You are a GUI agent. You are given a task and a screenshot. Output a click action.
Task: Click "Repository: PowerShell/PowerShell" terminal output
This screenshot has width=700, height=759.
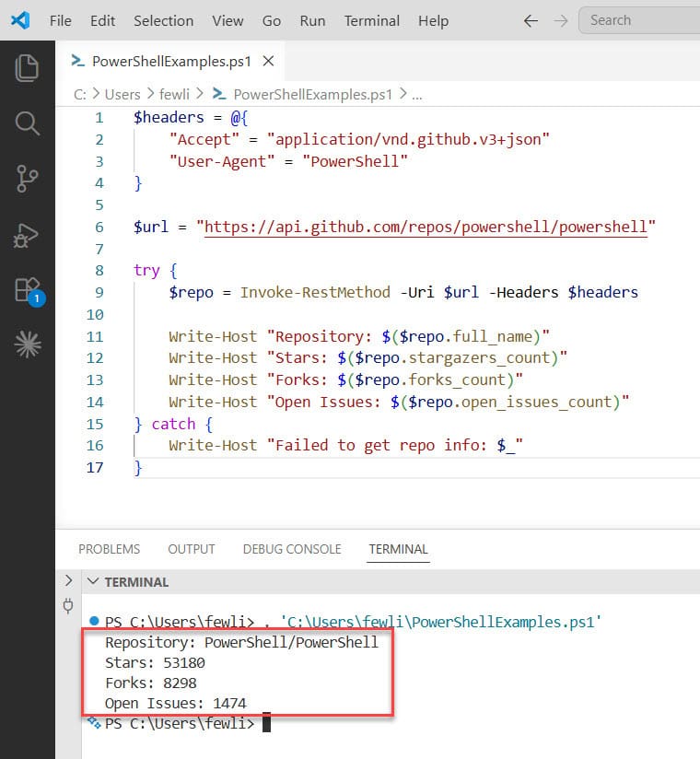click(241, 642)
